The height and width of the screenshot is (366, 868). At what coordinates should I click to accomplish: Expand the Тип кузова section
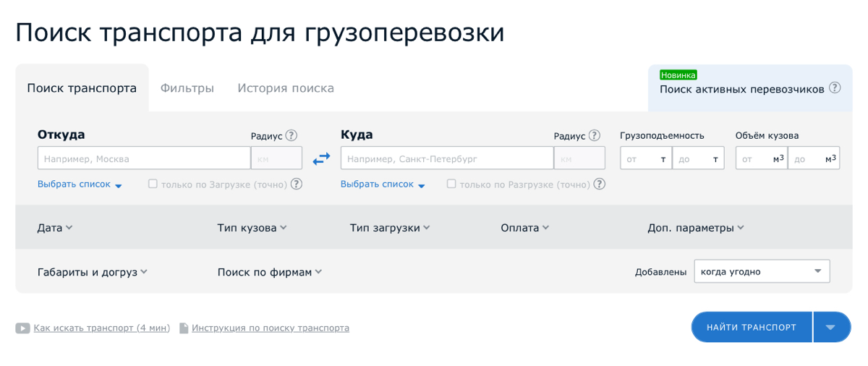[252, 228]
